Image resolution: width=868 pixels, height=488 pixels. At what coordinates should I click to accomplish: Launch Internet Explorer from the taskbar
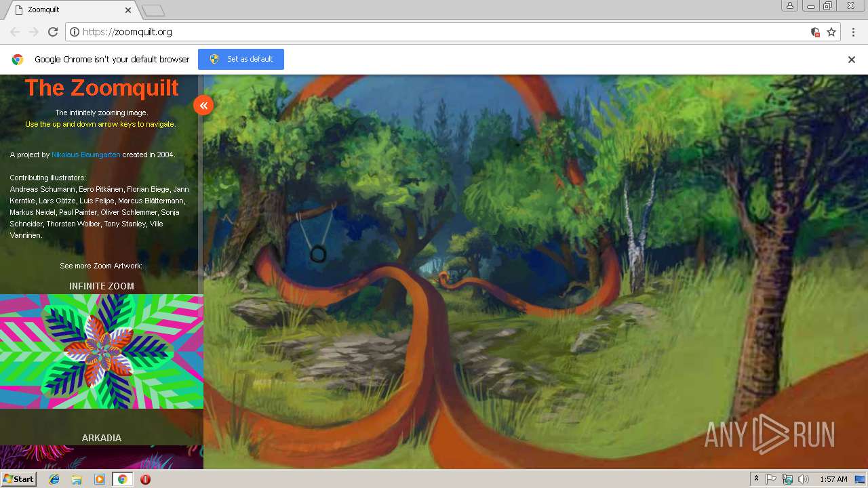pyautogui.click(x=54, y=479)
